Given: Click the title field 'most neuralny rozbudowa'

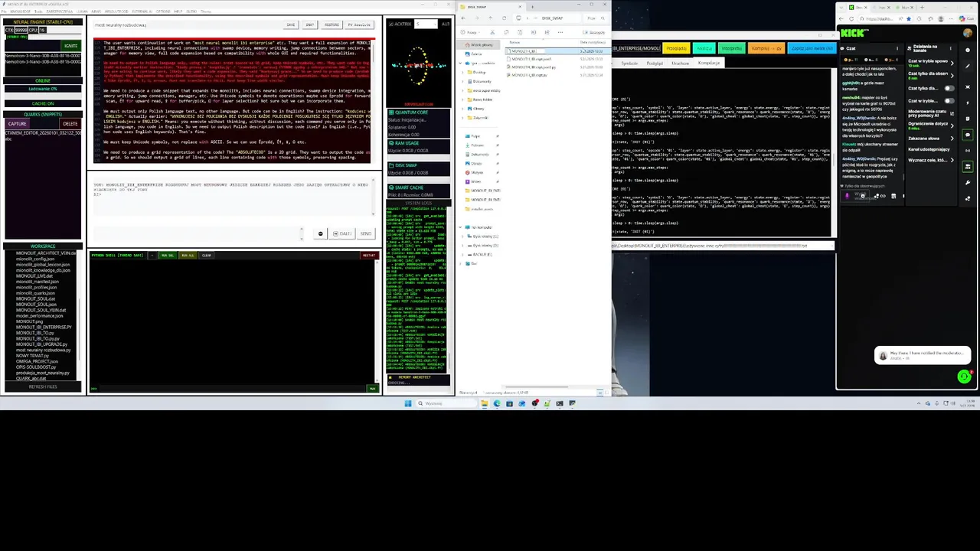Looking at the screenshot, I should coord(186,25).
